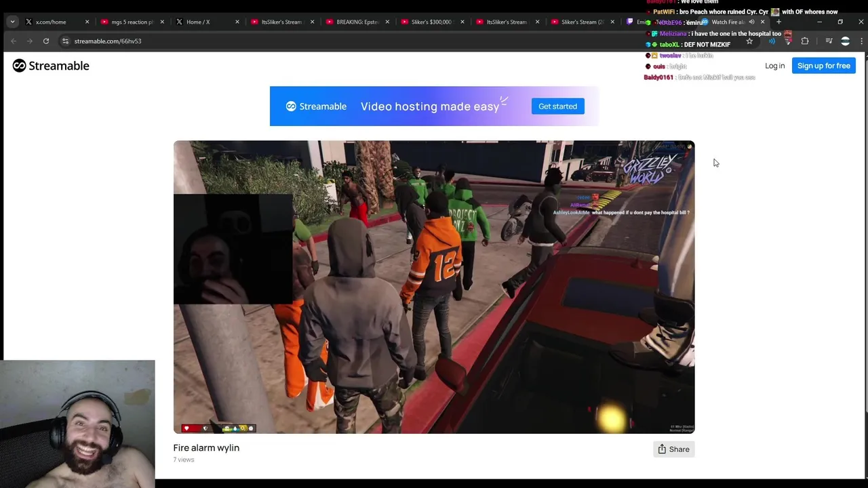This screenshot has width=868, height=488.
Task: Click Sign up for free button
Action: [x=824, y=66]
